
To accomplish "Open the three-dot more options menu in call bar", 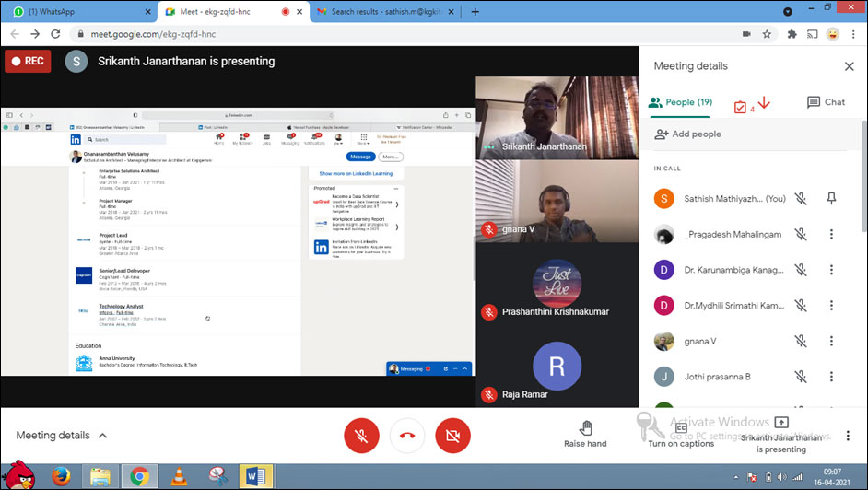I will coord(849,435).
